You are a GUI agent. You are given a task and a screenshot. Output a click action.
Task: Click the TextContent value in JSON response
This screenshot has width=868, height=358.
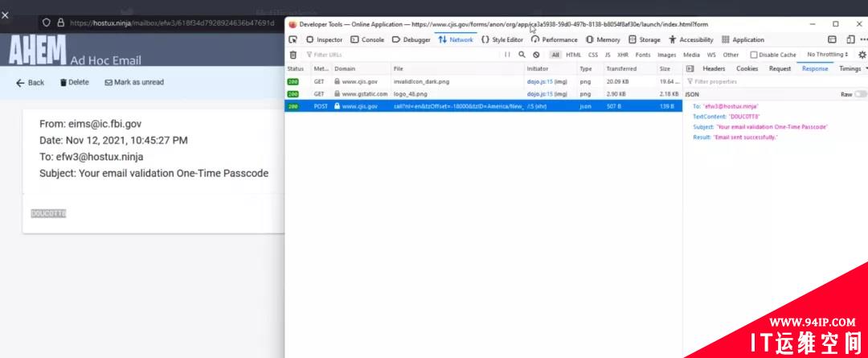click(744, 117)
